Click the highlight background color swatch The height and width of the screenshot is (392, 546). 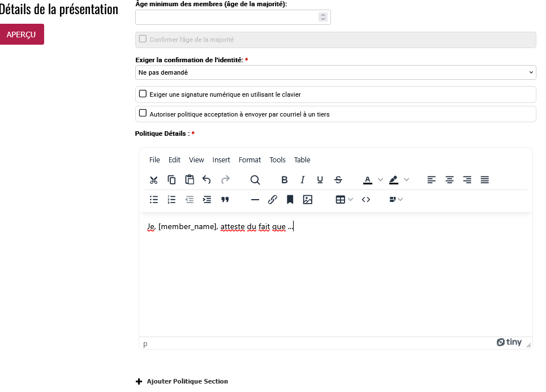click(x=394, y=180)
